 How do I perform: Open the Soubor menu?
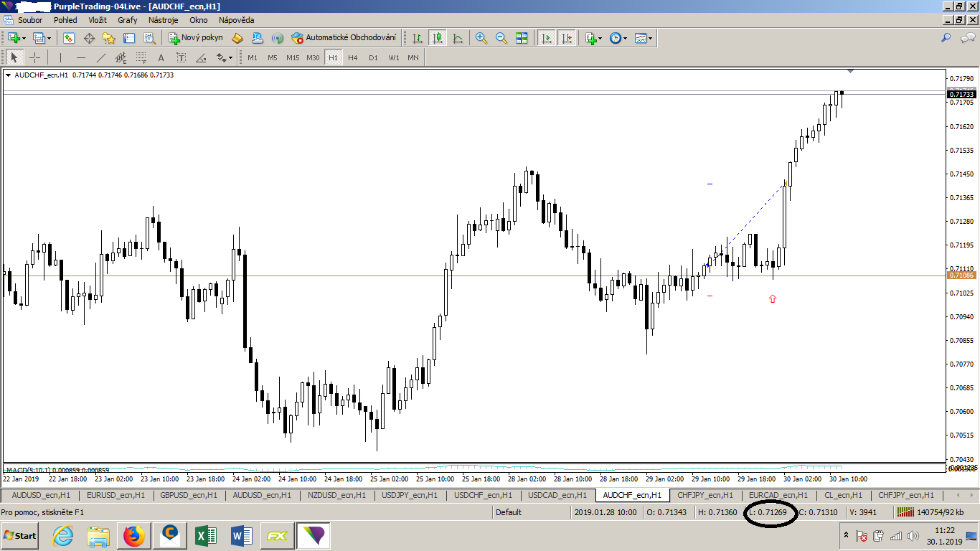[x=30, y=20]
